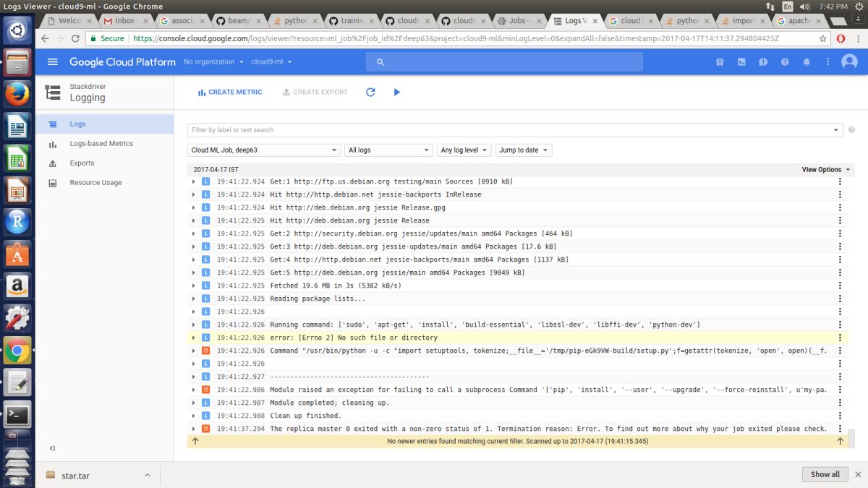Screen dimensions: 868x488
Task: Open the 'Any log level' dropdown
Action: click(464, 150)
